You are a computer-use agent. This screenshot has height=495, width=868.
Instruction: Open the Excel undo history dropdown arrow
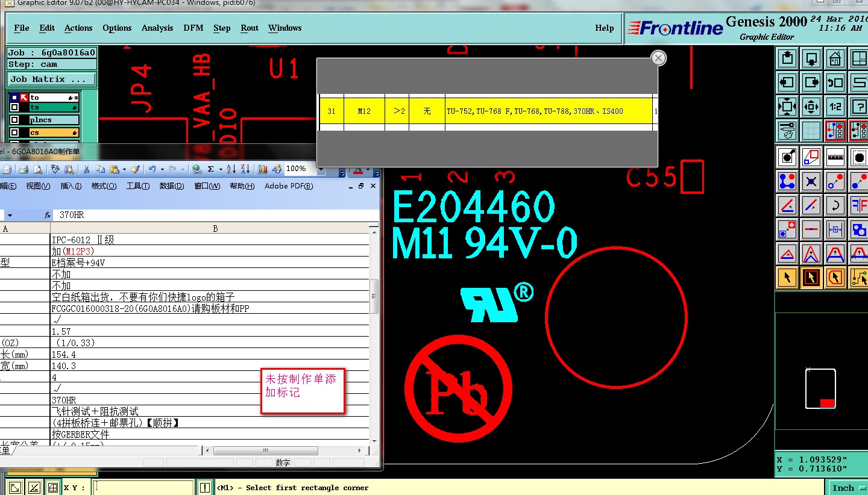click(x=162, y=169)
